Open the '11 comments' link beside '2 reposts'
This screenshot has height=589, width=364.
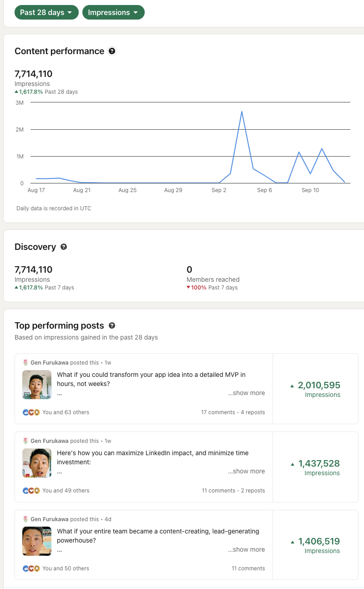218,491
